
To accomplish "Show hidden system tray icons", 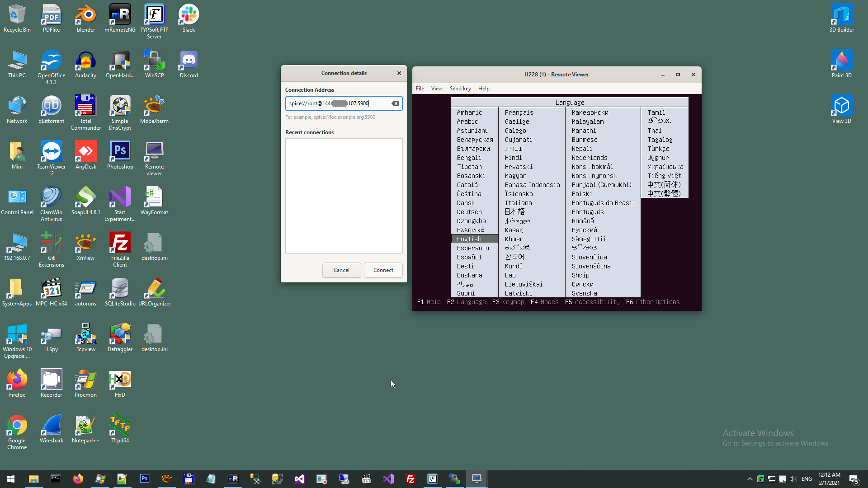I will tap(750, 479).
